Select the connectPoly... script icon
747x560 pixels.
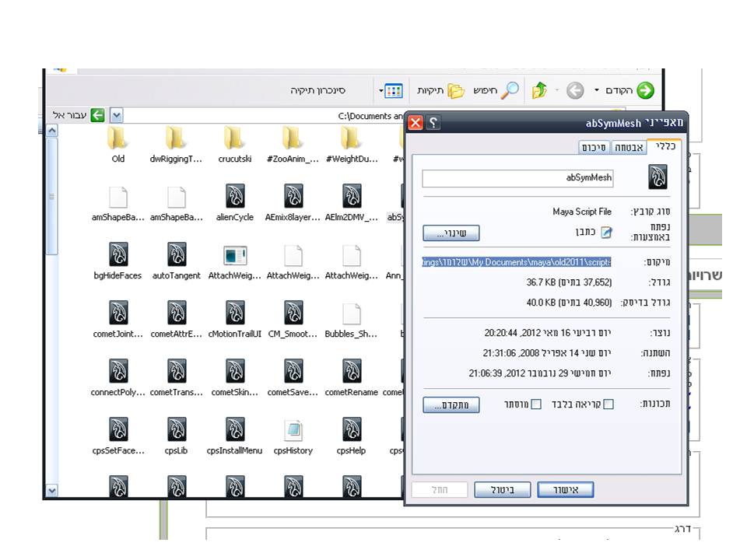(x=118, y=371)
